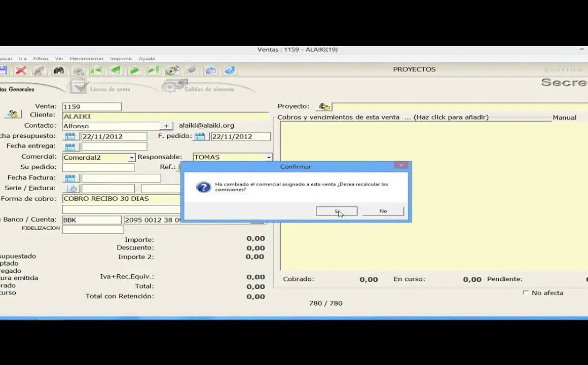The image size is (588, 365).
Task: Toggle the No afecta checkbox
Action: coord(526,293)
